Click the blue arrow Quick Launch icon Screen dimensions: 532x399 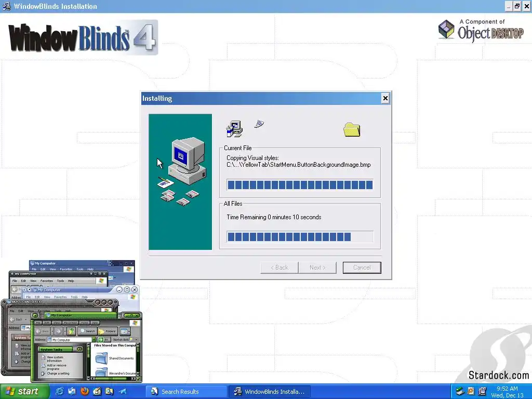coord(122,391)
